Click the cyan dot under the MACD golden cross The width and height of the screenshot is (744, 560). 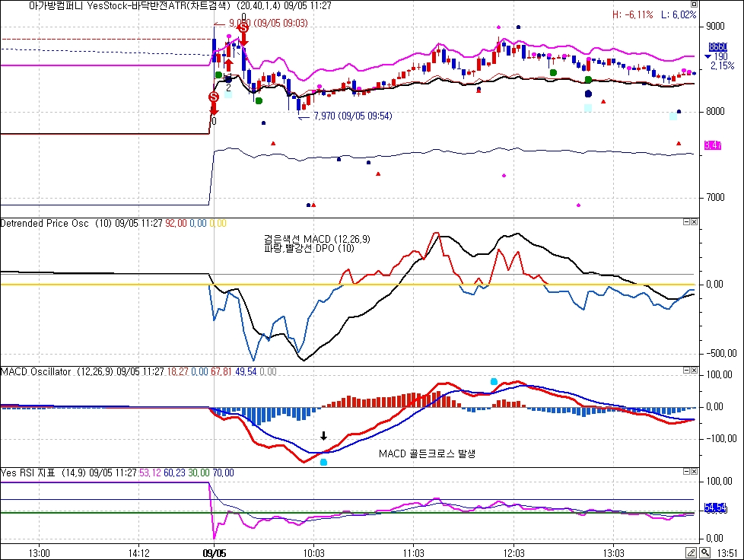(x=323, y=463)
